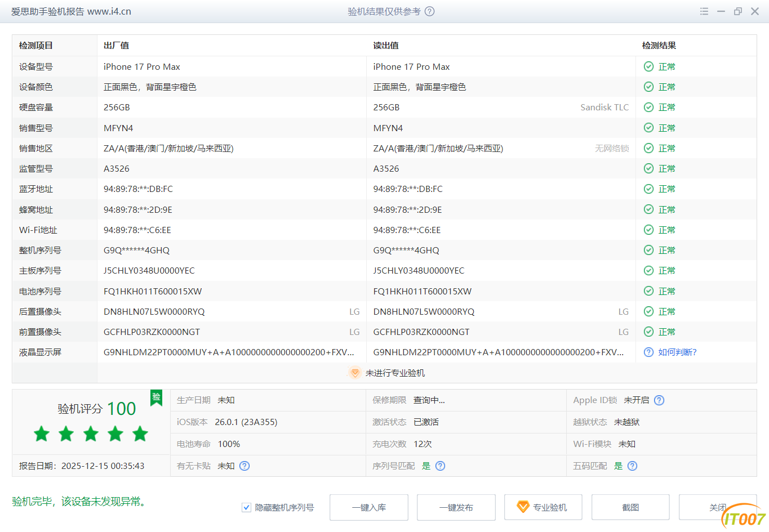
Task: Click the 主板序列号 factory value J5CHLY0348U0000YEC
Action: tap(149, 271)
